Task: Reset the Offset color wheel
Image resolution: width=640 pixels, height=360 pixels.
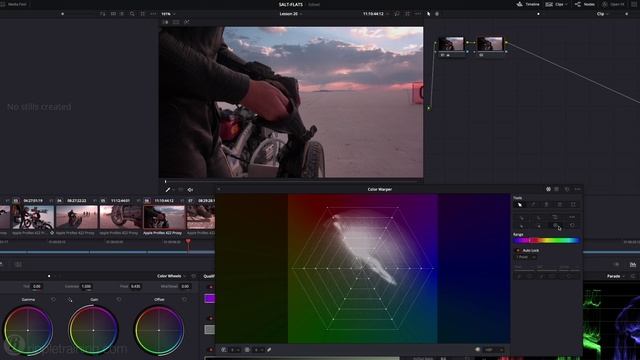Action: (x=184, y=300)
